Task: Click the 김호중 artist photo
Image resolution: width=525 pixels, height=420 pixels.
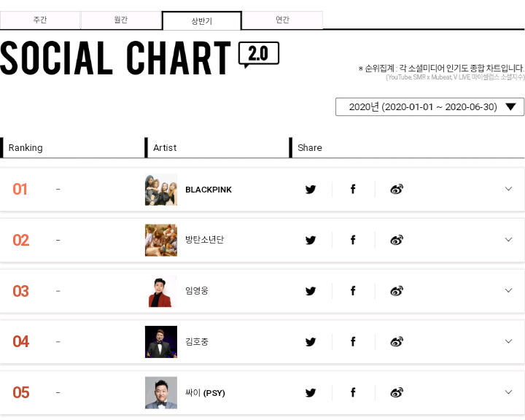Action: point(161,341)
